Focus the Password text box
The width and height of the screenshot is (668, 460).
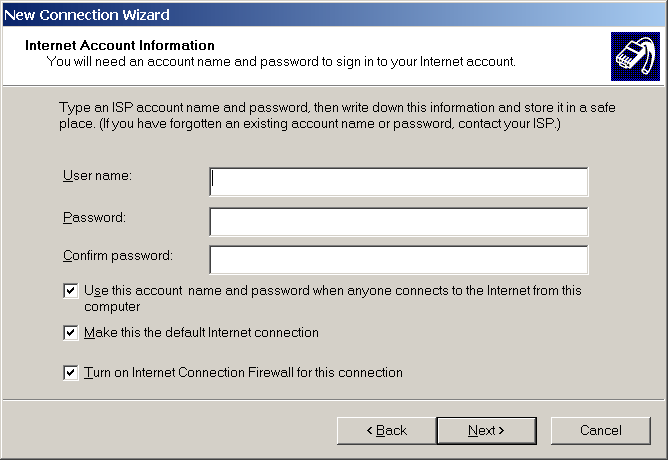click(398, 221)
